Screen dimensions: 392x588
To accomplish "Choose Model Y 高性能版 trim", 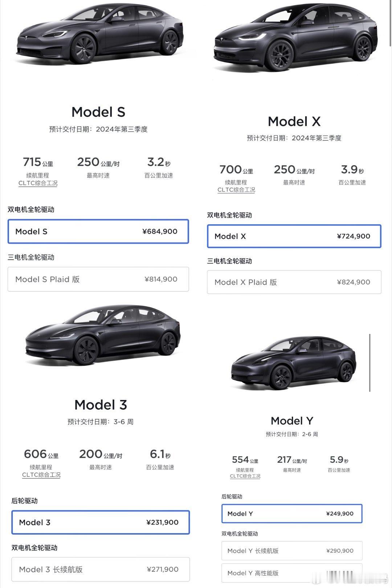I will [292, 573].
